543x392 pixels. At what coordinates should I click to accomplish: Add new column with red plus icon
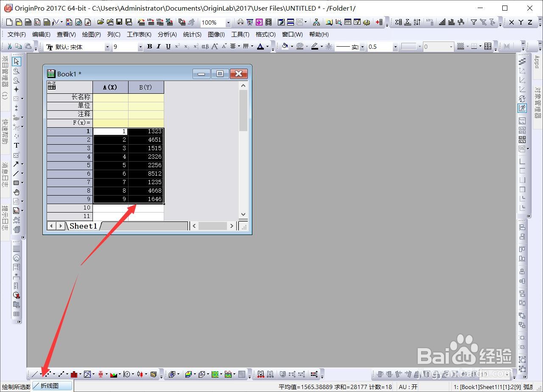[379, 22]
